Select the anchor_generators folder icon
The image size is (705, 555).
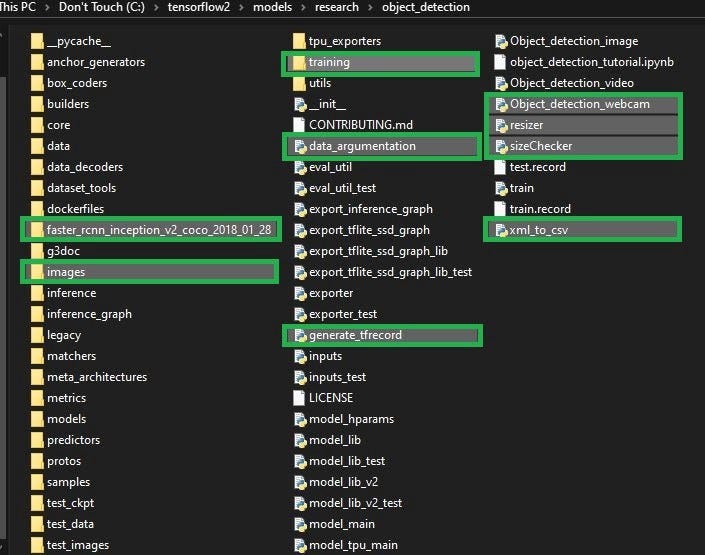pyautogui.click(x=37, y=62)
